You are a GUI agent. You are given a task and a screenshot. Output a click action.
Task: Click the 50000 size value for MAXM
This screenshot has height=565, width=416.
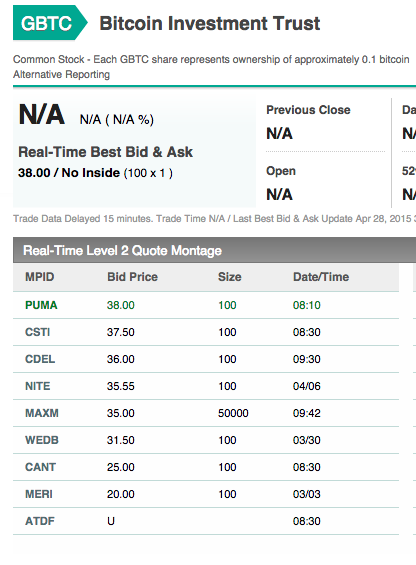click(233, 413)
